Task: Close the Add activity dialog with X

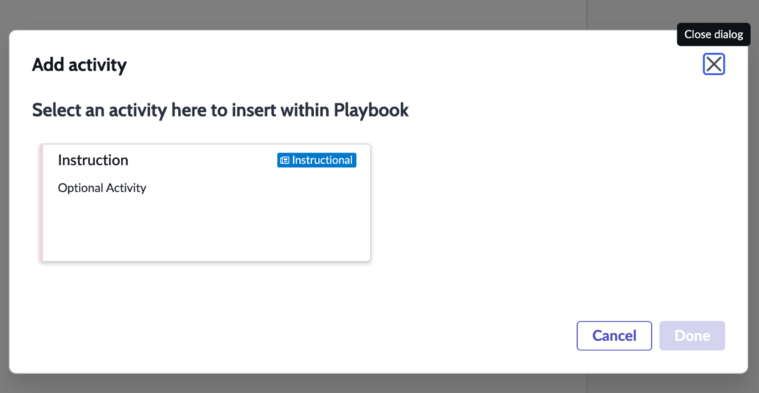Action: (713, 64)
